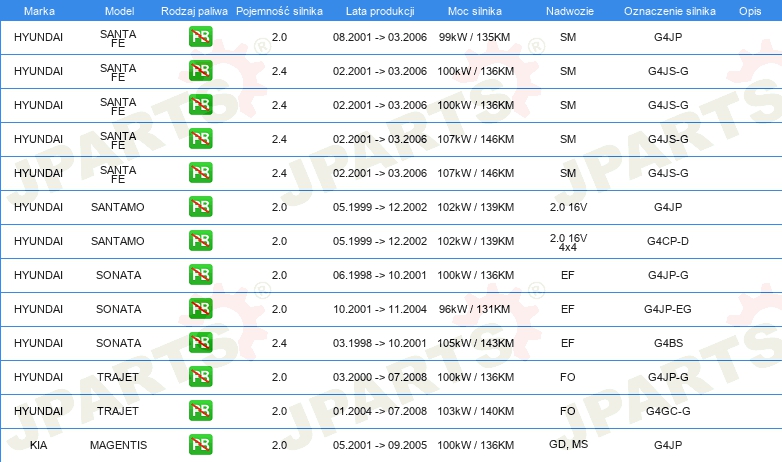Click the fuel icon in the Sonata G4JP-EG row

click(x=200, y=308)
